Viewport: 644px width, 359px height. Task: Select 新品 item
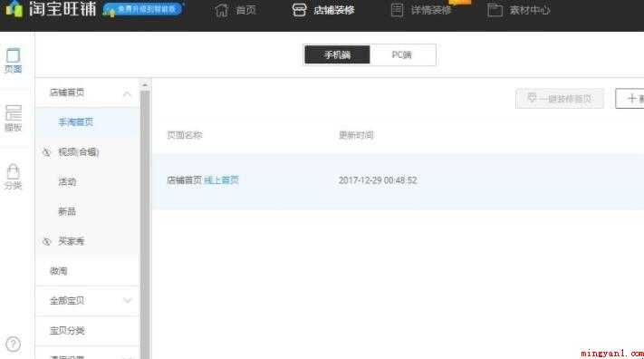[x=67, y=211]
